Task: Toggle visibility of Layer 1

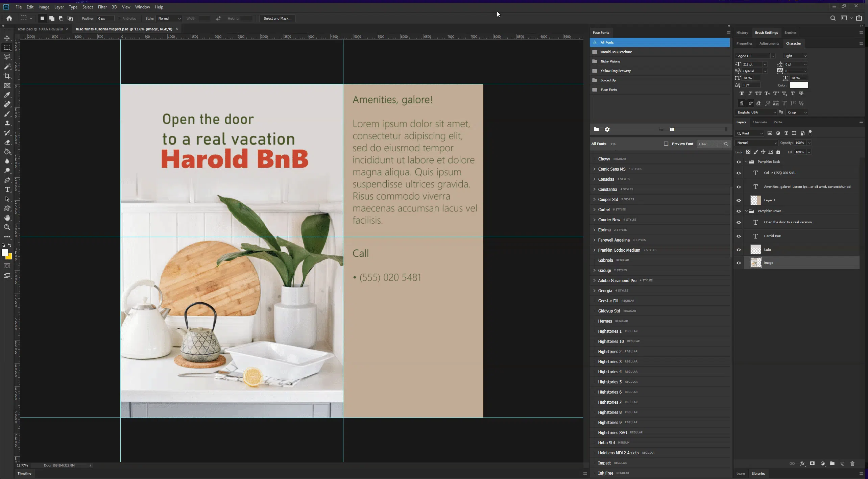Action: click(x=739, y=201)
